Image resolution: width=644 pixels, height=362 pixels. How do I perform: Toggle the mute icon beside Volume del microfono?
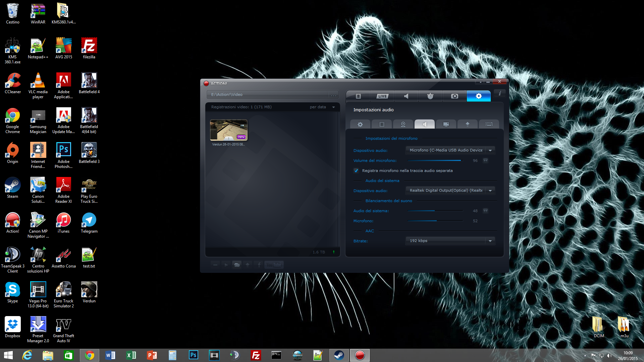485,161
